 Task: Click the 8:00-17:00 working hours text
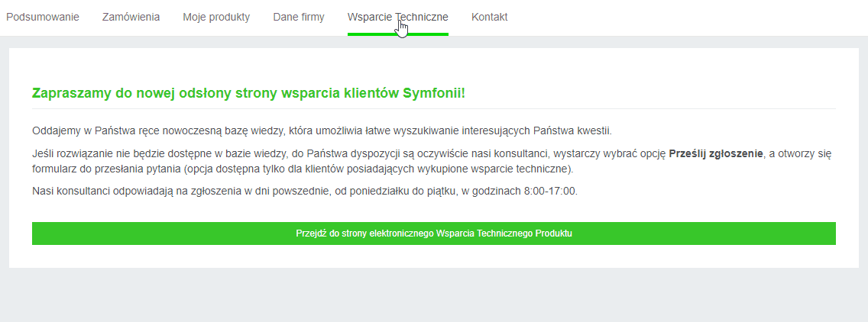coord(549,192)
